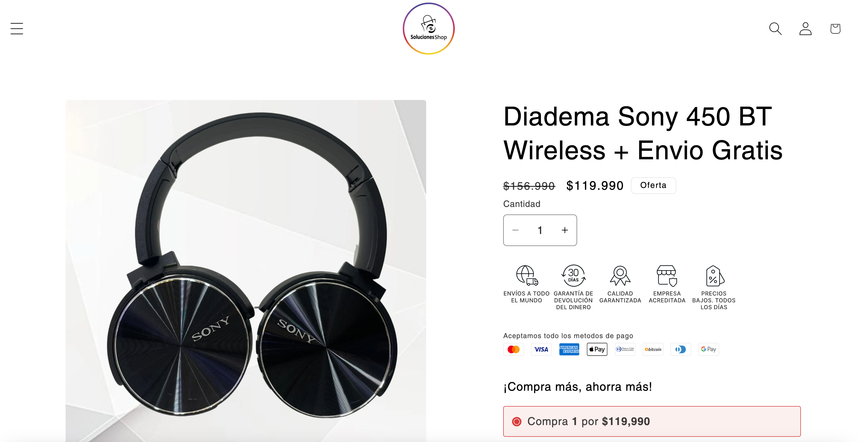Viewport: 868px width, 442px height.
Task: Click the Precios Bajos price tag icon
Action: 714,275
